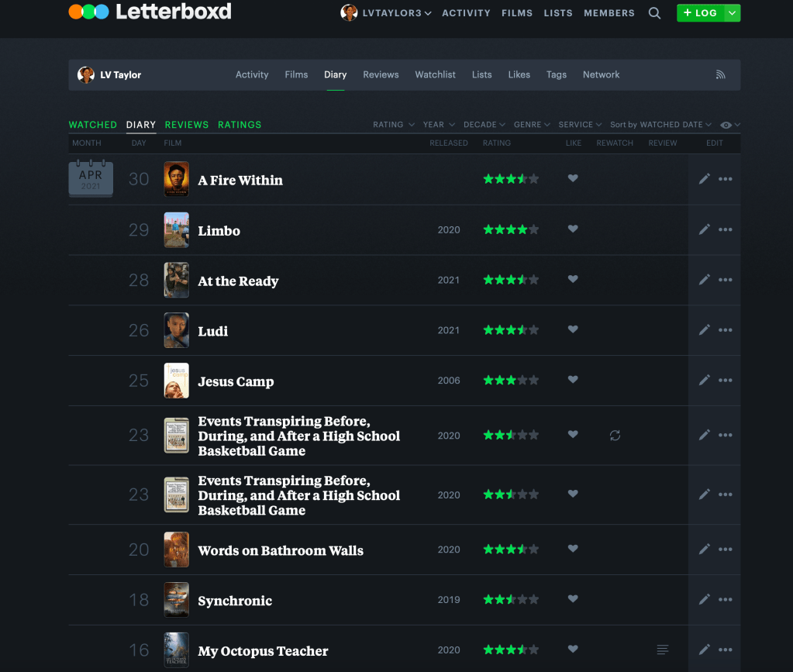Edit the Synchronic diary entry with the pencil
793x672 pixels.
click(x=704, y=599)
